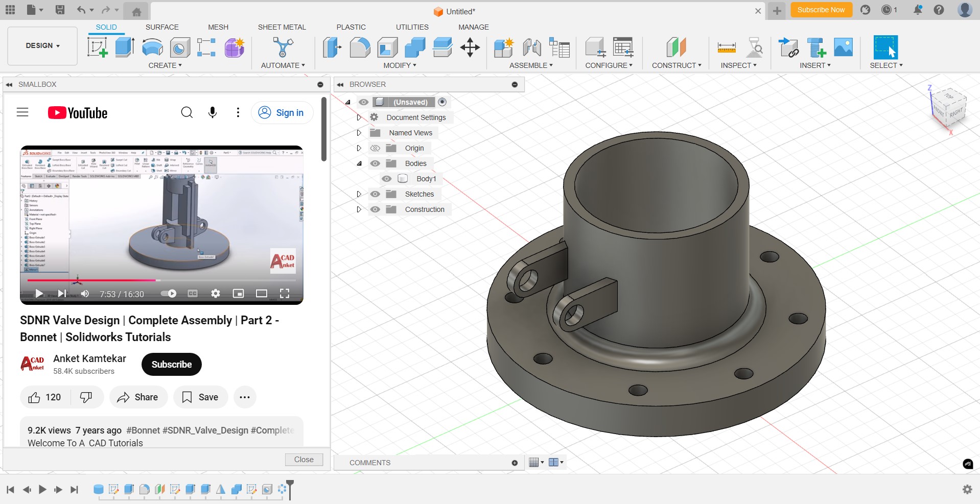Select the Move/Copy tool
Screen dimensions: 980x504
pyautogui.click(x=470, y=47)
